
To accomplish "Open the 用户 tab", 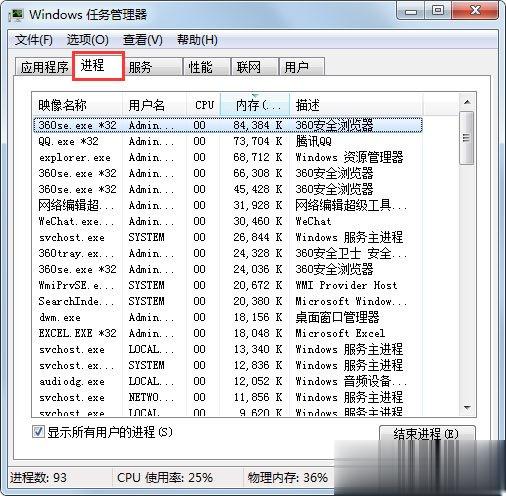I will pos(302,67).
